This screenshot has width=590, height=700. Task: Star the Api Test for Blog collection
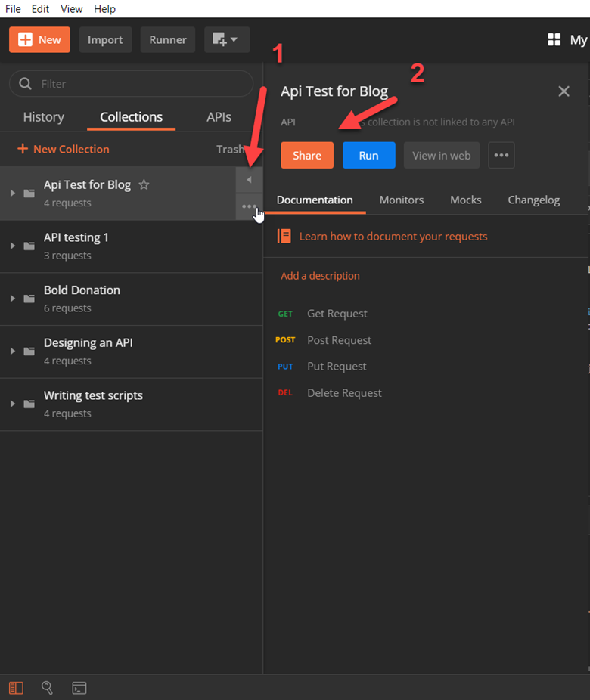click(144, 184)
